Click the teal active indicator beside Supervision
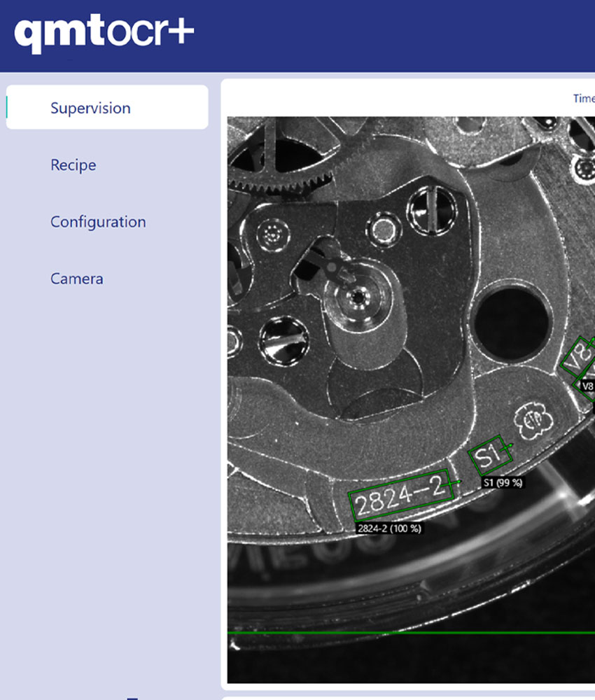 click(7, 108)
